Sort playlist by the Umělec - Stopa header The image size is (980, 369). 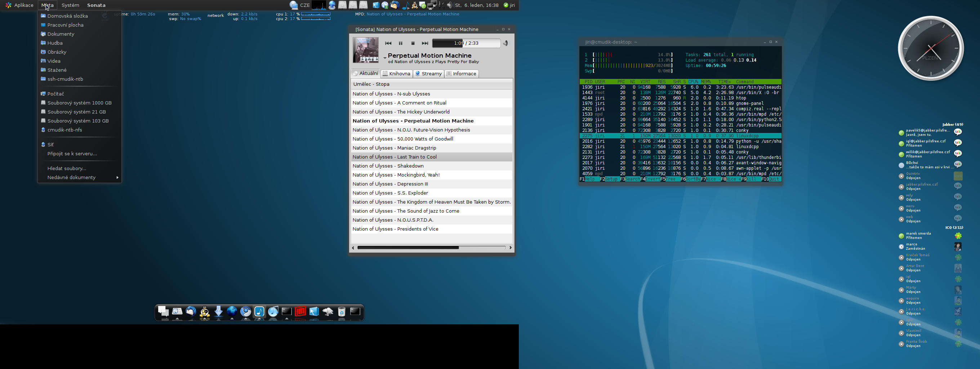tap(431, 84)
